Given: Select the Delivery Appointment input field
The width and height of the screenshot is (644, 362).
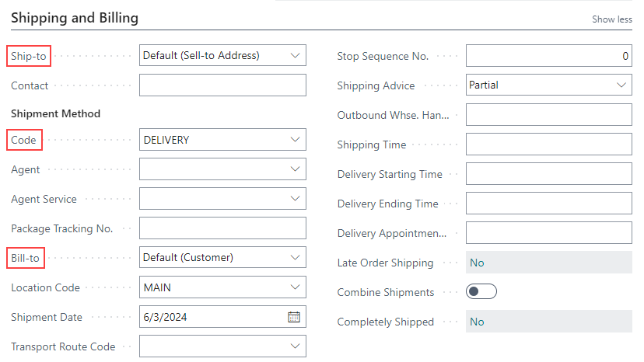Looking at the screenshot, I should pos(548,233).
